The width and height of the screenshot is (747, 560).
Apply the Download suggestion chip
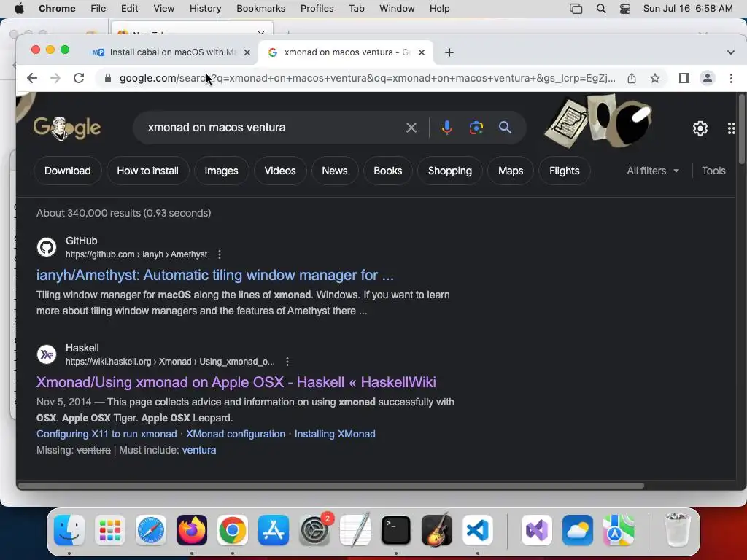pyautogui.click(x=68, y=171)
